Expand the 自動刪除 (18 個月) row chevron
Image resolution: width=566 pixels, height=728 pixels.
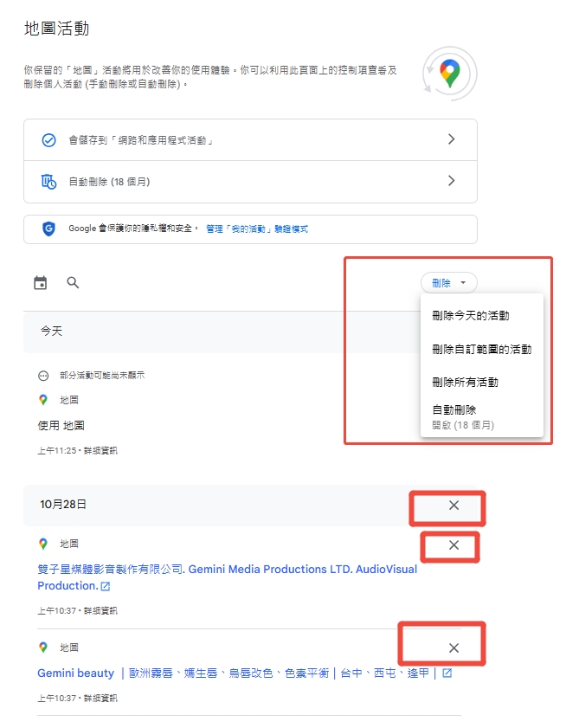tap(451, 181)
